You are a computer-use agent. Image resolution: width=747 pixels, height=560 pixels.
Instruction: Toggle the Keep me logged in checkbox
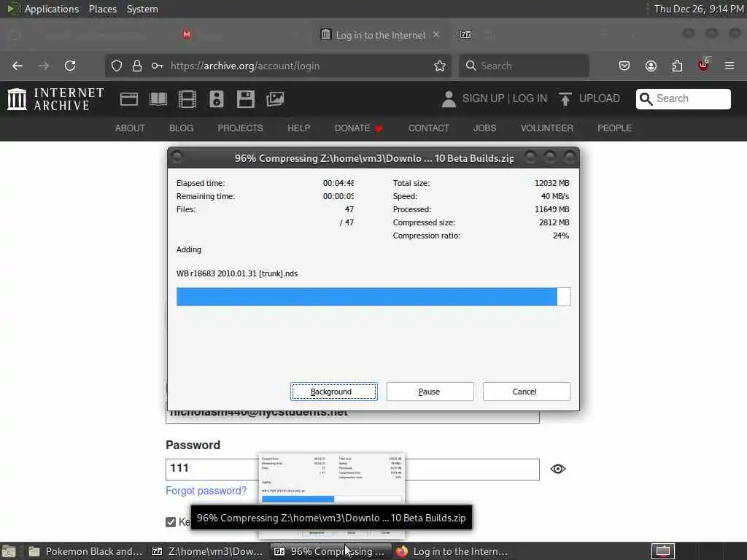[171, 522]
